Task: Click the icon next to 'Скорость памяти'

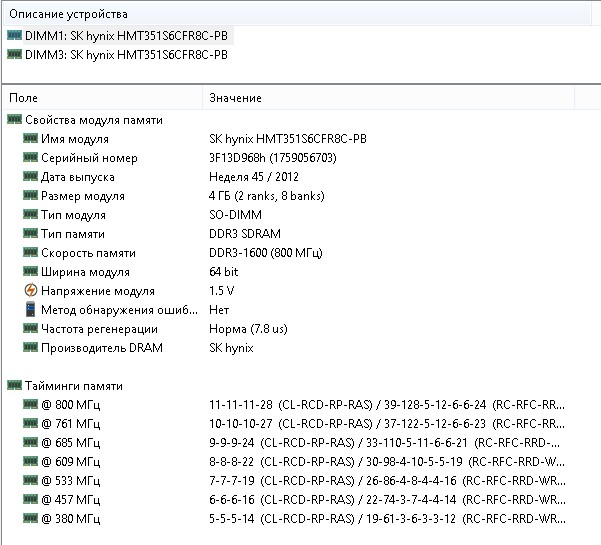Action: [x=30, y=252]
